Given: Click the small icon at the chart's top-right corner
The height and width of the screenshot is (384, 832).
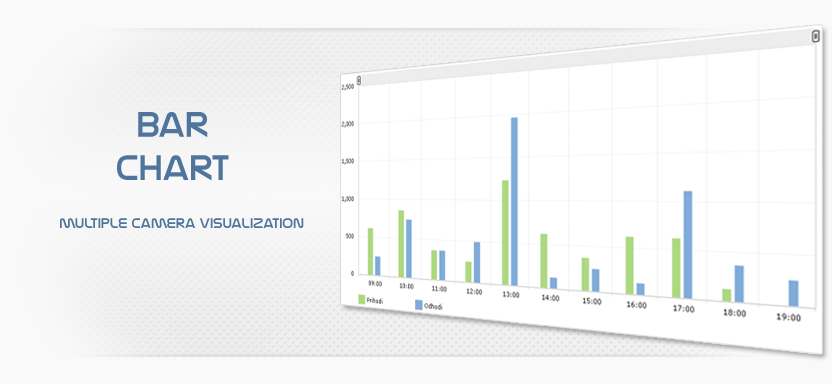Looking at the screenshot, I should pos(816,36).
